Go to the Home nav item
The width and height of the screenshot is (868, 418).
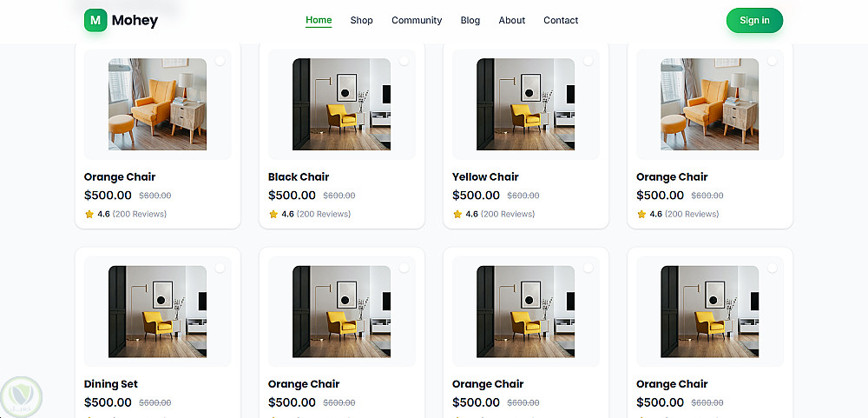pos(319,20)
